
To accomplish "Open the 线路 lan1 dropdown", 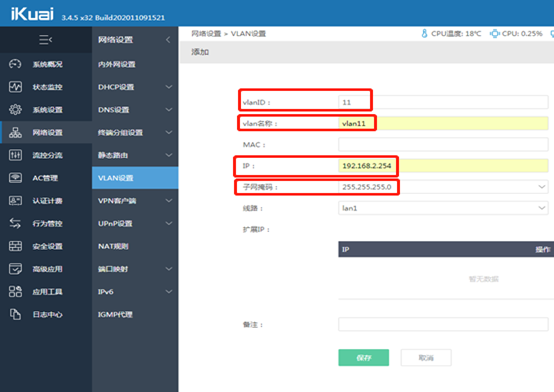I will point(443,208).
